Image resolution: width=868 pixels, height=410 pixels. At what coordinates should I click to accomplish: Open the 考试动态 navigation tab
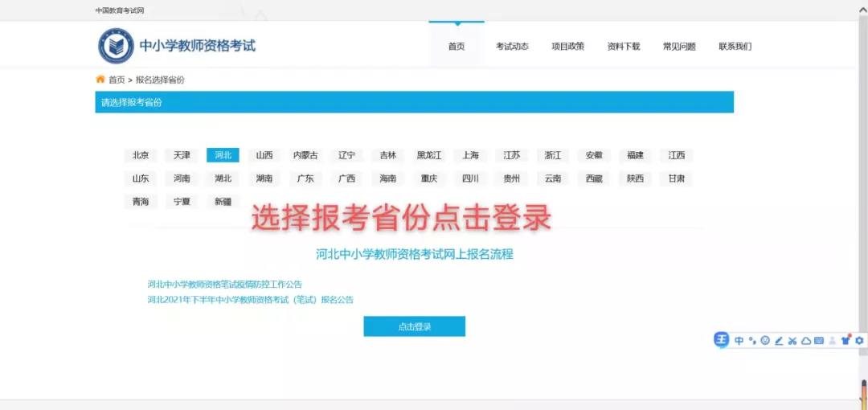[512, 47]
